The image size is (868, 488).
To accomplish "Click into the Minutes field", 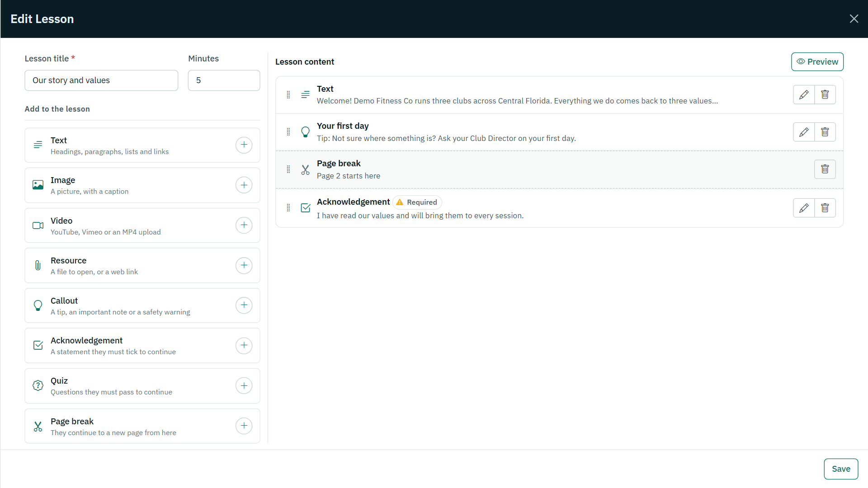I will (224, 80).
